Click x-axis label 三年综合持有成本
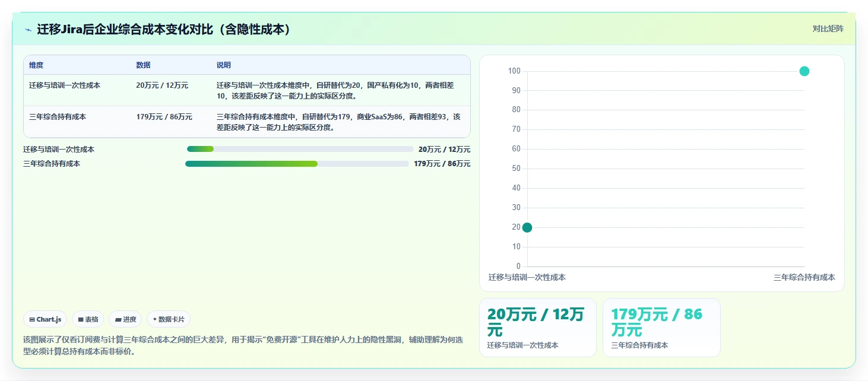 [x=804, y=278]
